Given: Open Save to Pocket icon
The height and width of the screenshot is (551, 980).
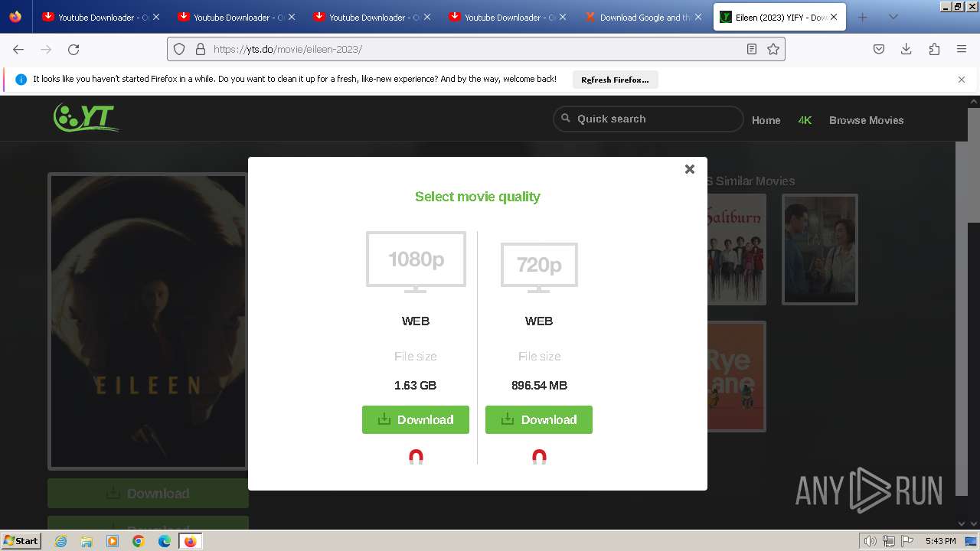Looking at the screenshot, I should tap(879, 49).
